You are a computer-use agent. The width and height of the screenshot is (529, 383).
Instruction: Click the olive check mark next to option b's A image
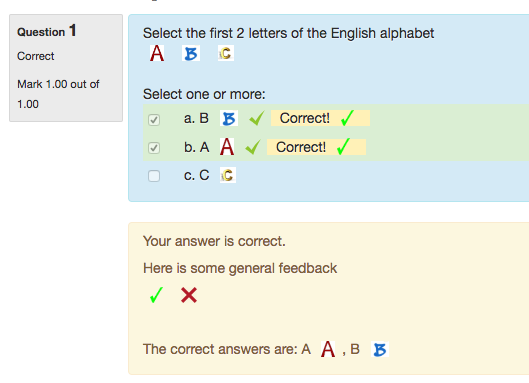tap(253, 147)
